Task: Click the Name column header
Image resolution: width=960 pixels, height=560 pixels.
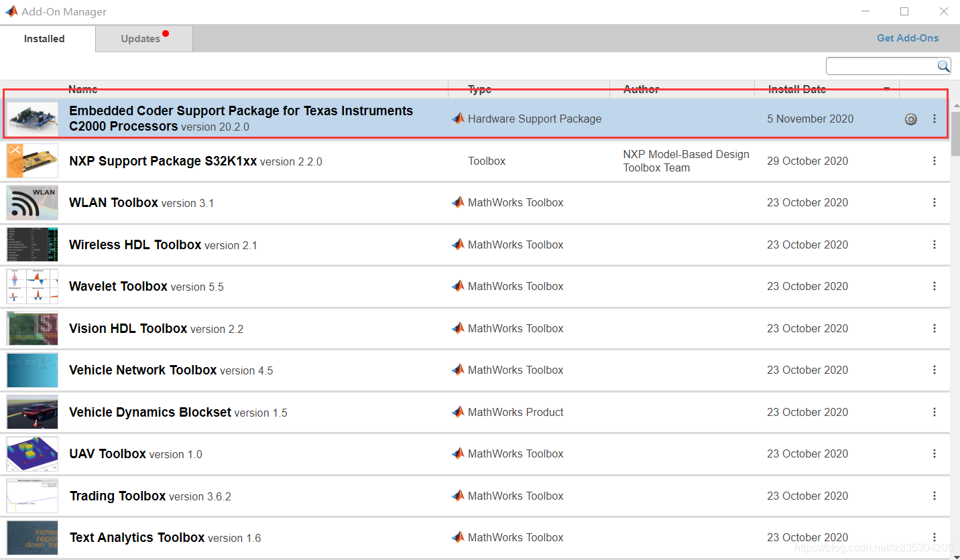Action: click(x=83, y=89)
